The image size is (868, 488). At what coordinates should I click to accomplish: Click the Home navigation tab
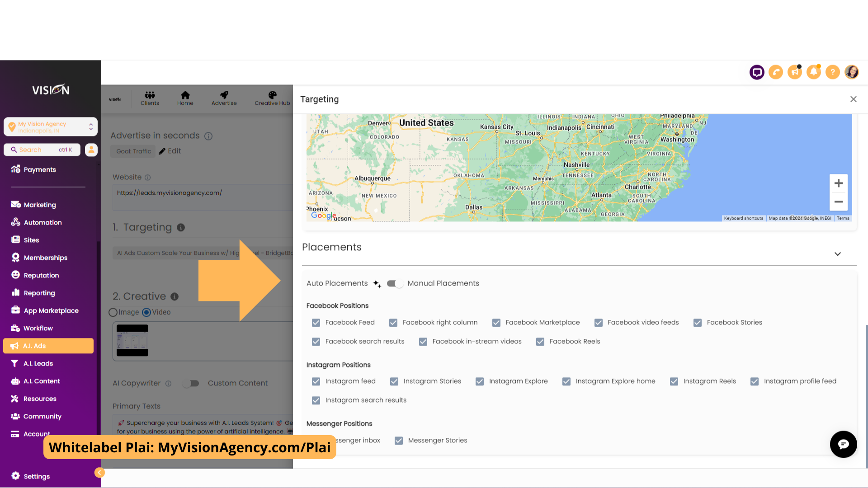[x=185, y=98]
